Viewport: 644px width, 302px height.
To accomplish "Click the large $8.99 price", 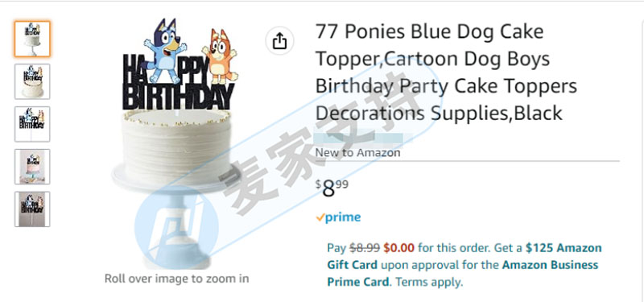I will coord(332,188).
